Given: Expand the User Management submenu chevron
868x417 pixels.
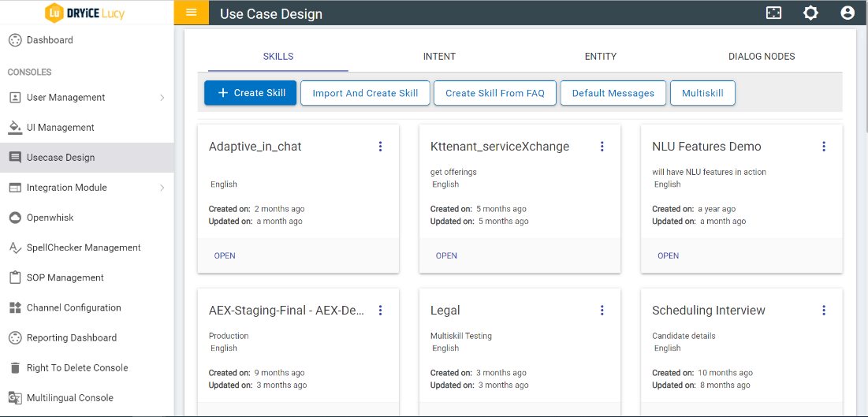Looking at the screenshot, I should pyautogui.click(x=162, y=98).
